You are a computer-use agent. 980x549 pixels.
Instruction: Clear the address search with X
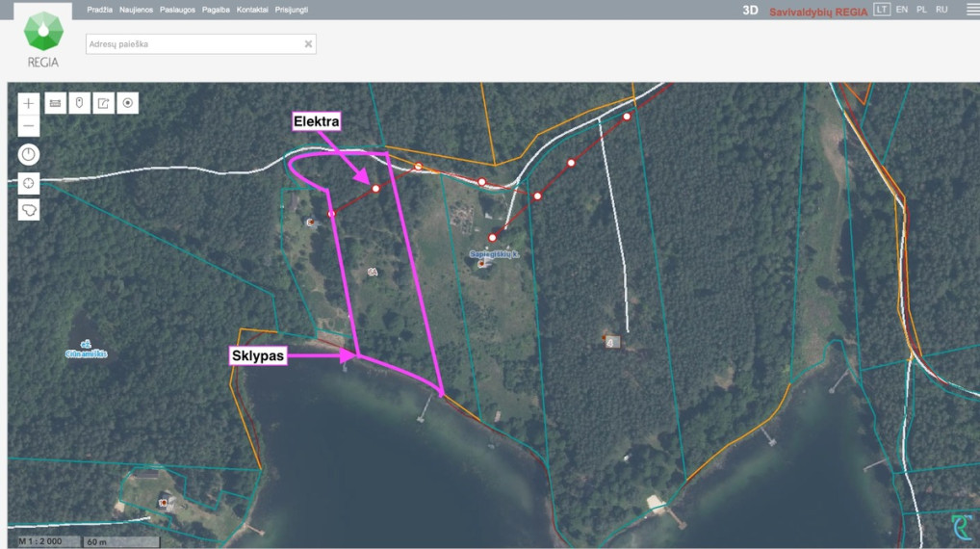tap(308, 43)
